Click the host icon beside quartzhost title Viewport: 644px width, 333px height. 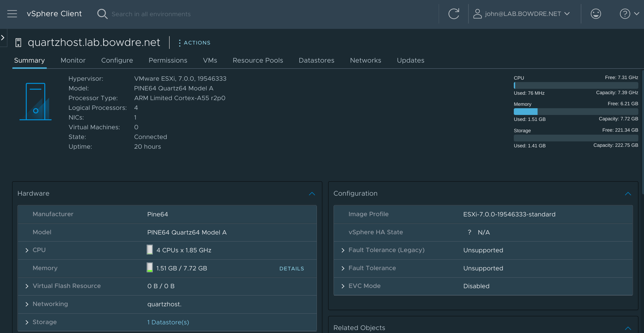(18, 43)
